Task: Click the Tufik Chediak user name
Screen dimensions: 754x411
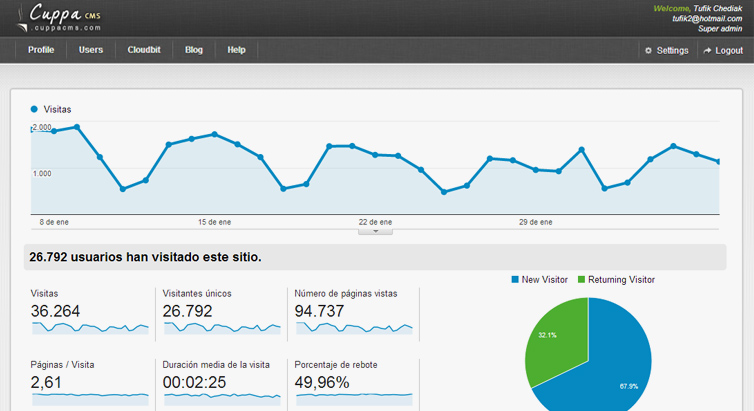Action: click(x=717, y=8)
